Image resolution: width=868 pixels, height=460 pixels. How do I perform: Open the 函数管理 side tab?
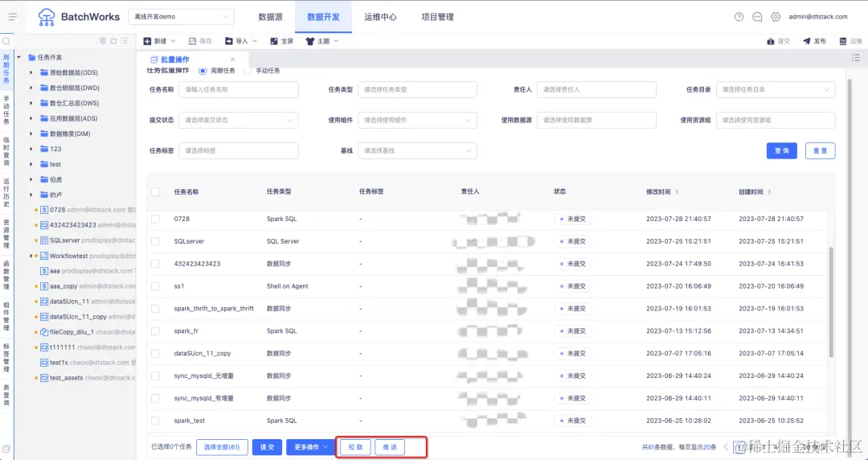[6, 275]
